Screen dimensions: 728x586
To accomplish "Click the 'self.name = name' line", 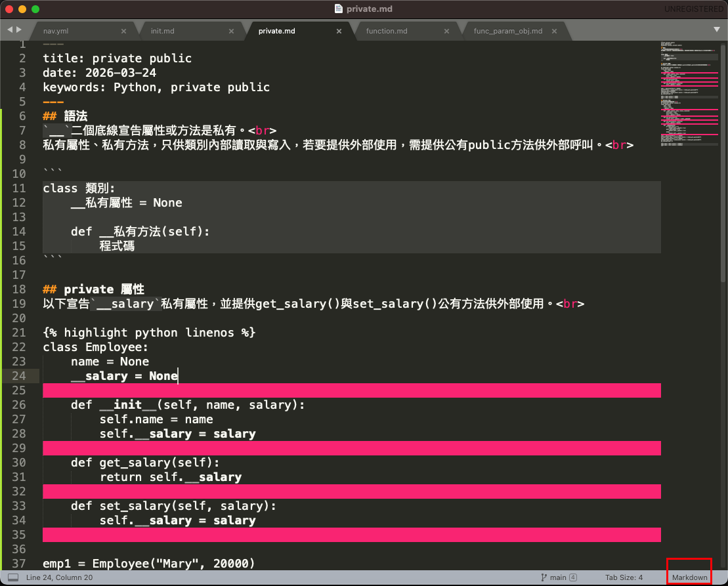I will click(156, 419).
